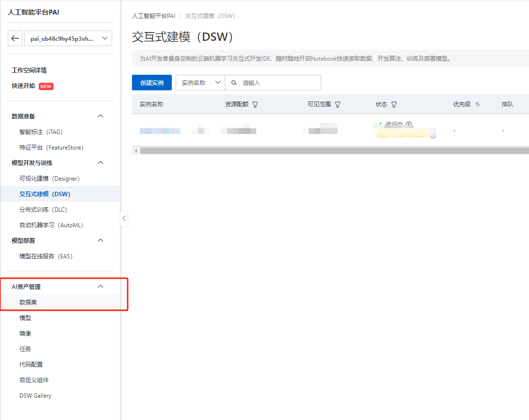529x420 pixels.
Task: Open 智能标注 (iTAG)
Action: [41, 132]
